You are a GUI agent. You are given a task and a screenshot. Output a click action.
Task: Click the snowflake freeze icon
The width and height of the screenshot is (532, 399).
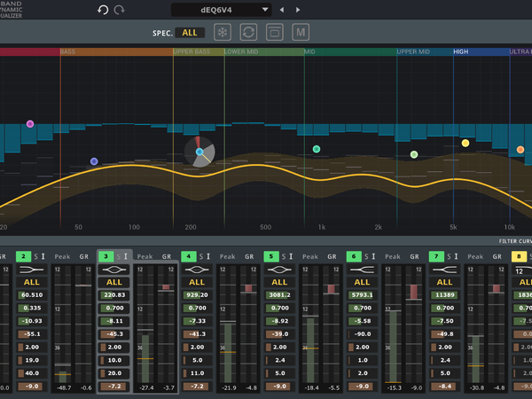[x=223, y=33]
